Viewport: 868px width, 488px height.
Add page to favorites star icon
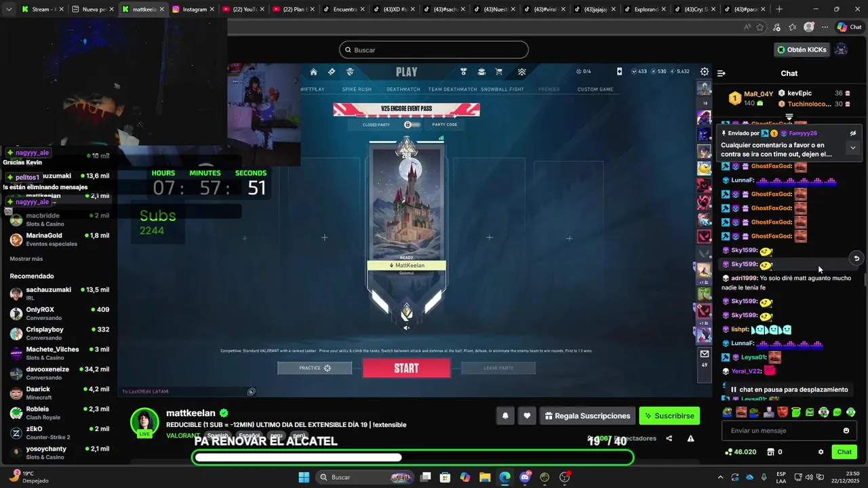pyautogui.click(x=760, y=27)
